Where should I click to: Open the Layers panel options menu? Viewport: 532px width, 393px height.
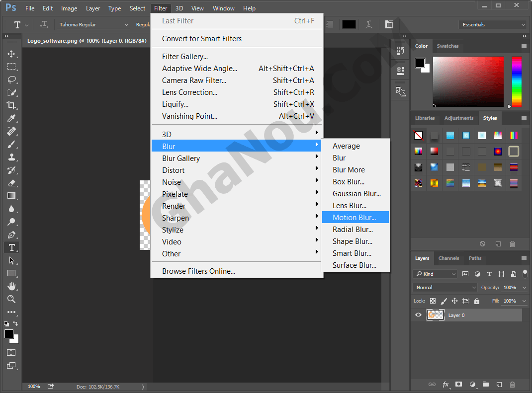(x=524, y=258)
